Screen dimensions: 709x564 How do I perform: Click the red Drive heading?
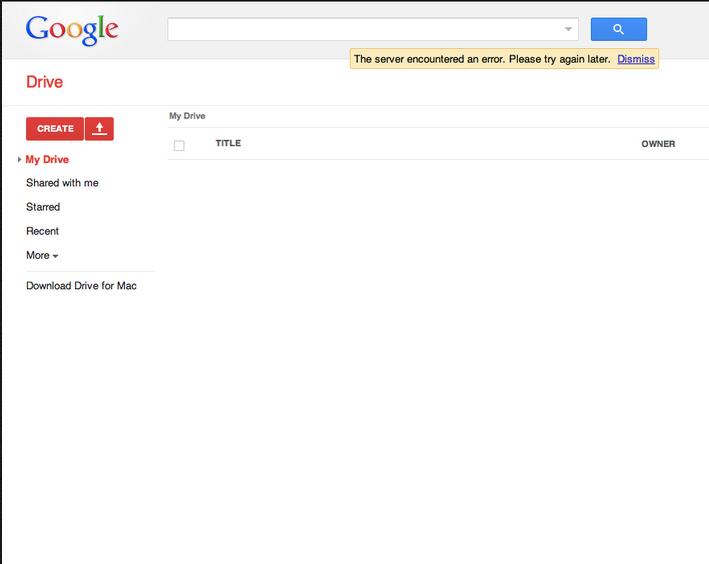[x=44, y=82]
